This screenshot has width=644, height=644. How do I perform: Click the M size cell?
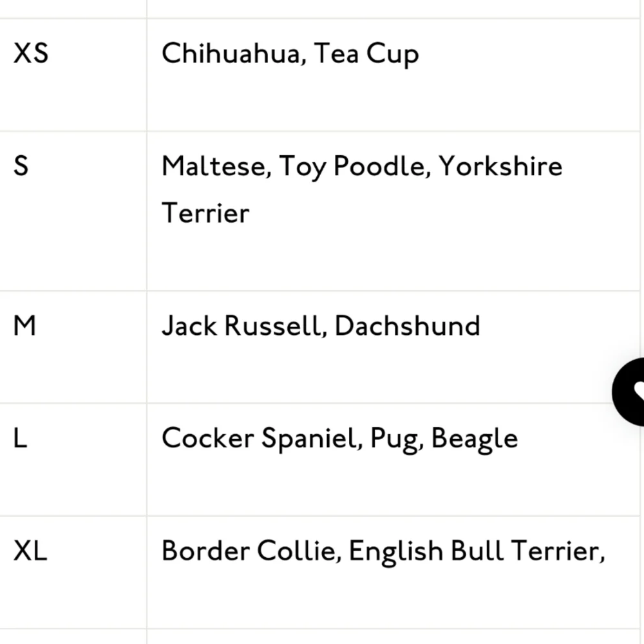[24, 326]
